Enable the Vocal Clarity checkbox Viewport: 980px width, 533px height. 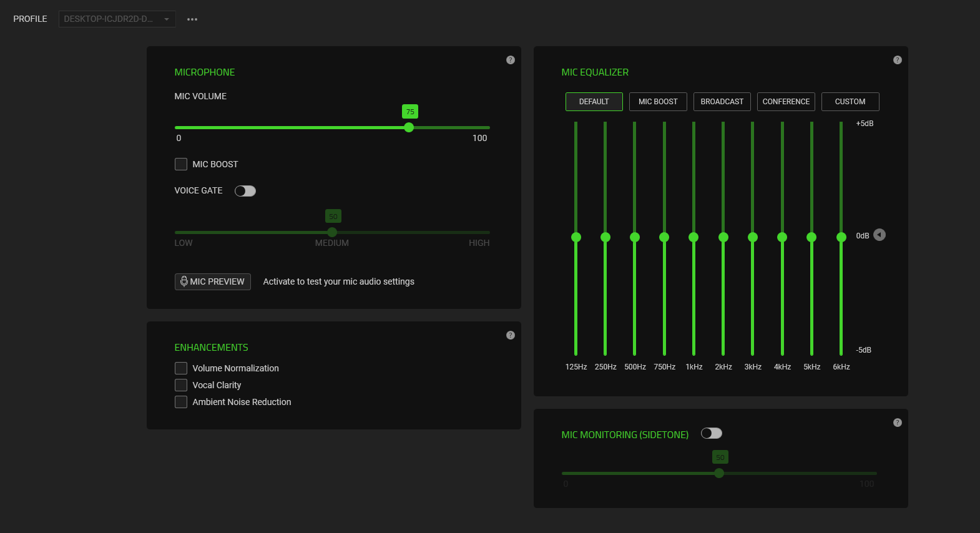point(181,385)
